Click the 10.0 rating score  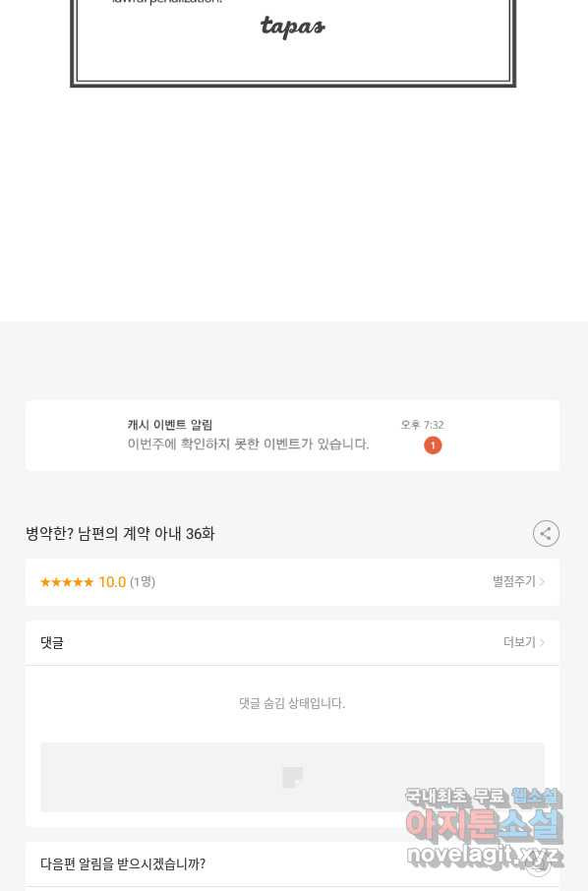click(112, 582)
